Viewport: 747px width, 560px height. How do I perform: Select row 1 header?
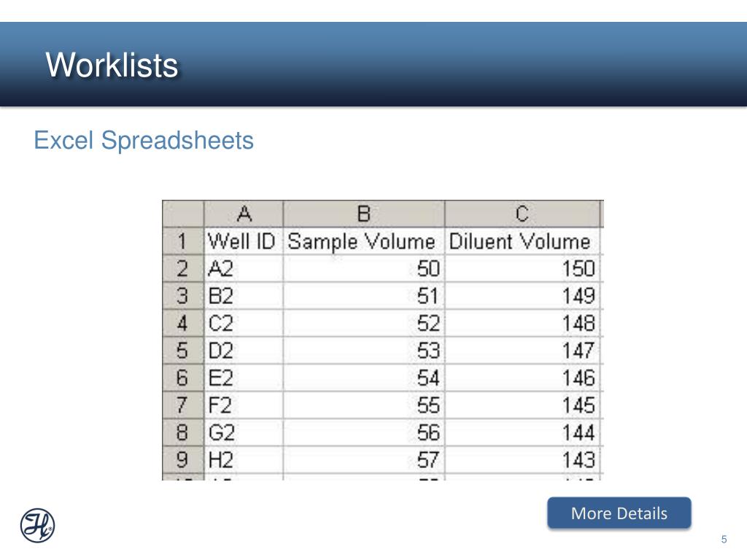click(183, 241)
